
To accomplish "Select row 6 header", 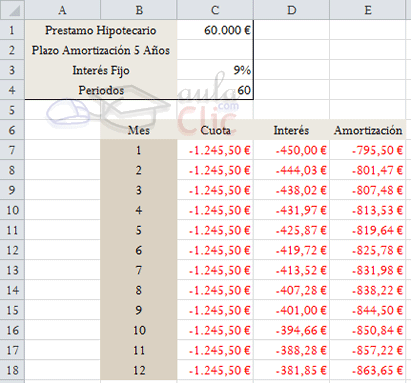I will (12, 130).
